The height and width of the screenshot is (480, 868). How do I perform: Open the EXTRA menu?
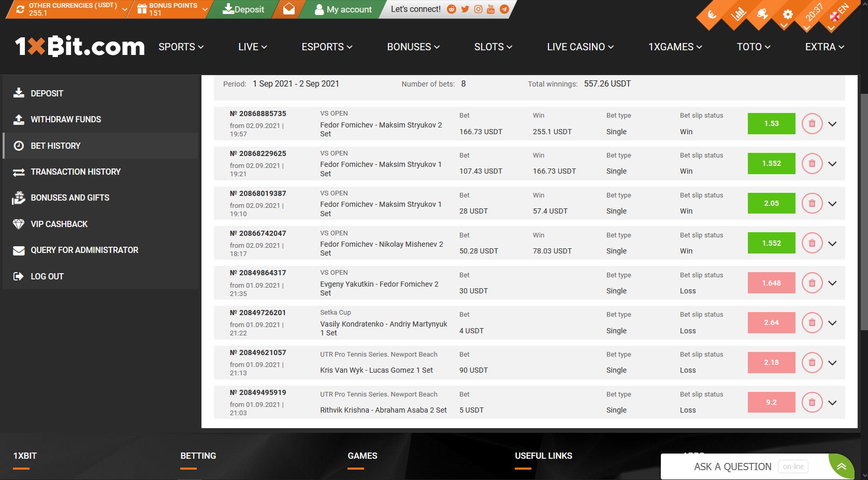[x=825, y=47]
